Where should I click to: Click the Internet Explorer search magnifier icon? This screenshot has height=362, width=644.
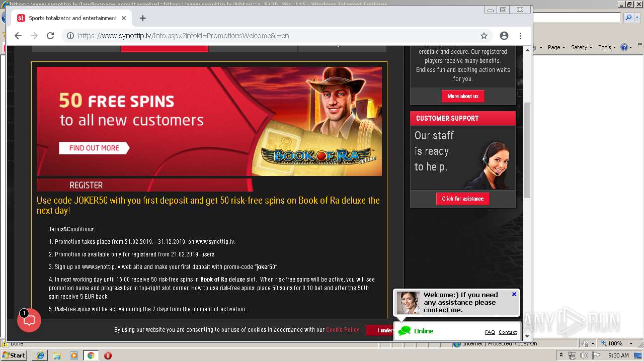click(628, 18)
